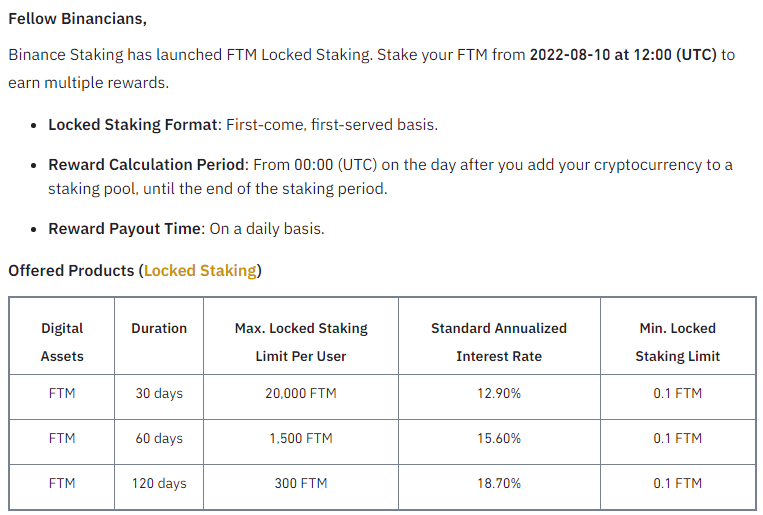The width and height of the screenshot is (763, 515).
Task: Open the Locked Staking link
Action: (x=201, y=271)
